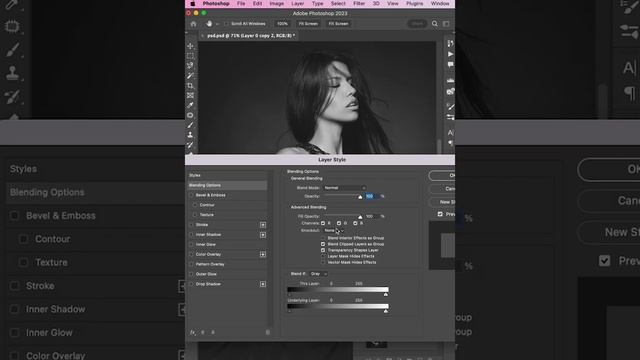Add another Drop Shadow with plus icon

tap(263, 284)
